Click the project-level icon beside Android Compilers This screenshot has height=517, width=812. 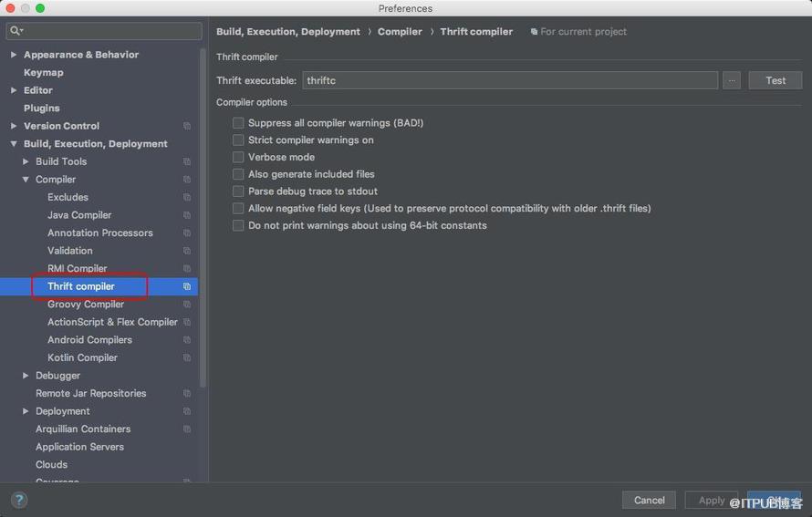[x=187, y=340]
